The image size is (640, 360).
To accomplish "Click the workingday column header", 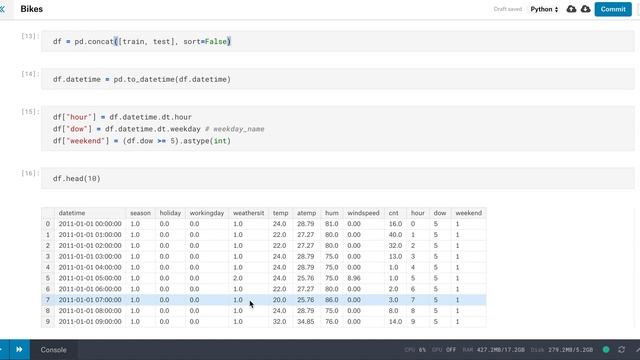I will point(207,213).
